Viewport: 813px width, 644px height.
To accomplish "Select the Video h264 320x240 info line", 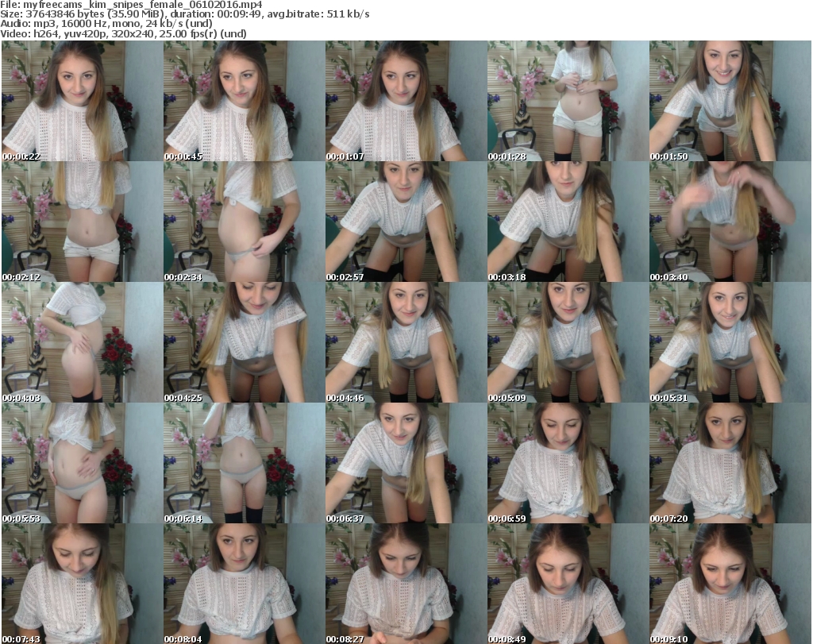I will point(123,33).
